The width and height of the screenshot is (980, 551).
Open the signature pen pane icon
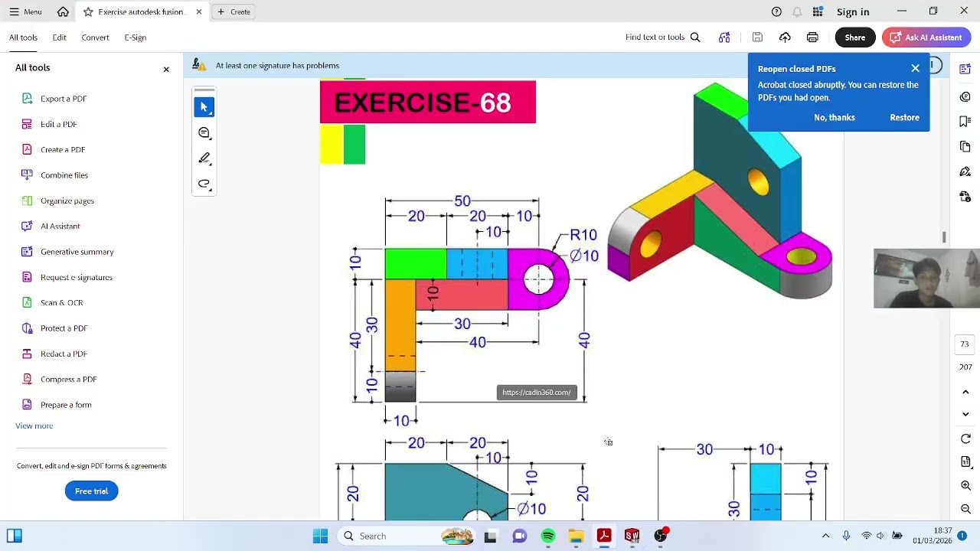click(965, 172)
